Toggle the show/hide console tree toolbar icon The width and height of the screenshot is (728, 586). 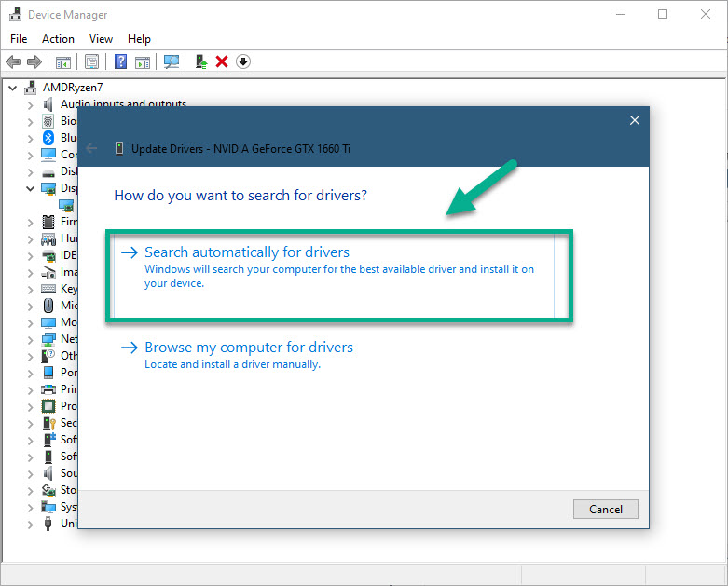[63, 61]
